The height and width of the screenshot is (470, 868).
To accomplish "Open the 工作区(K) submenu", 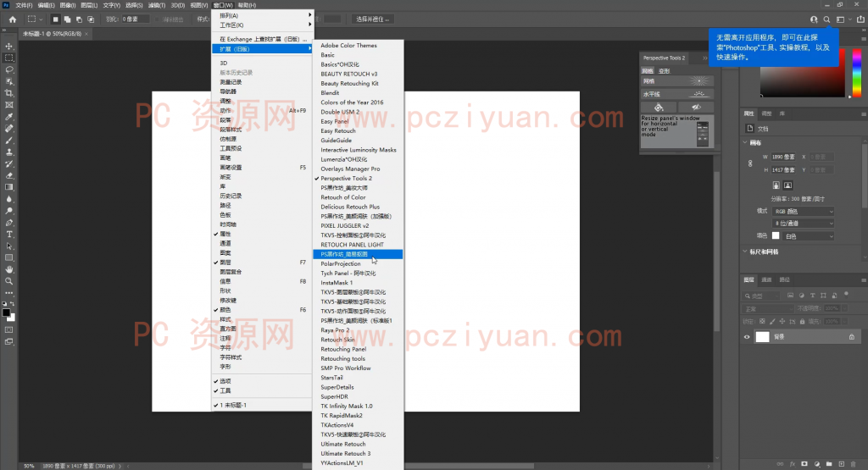I will (x=261, y=25).
